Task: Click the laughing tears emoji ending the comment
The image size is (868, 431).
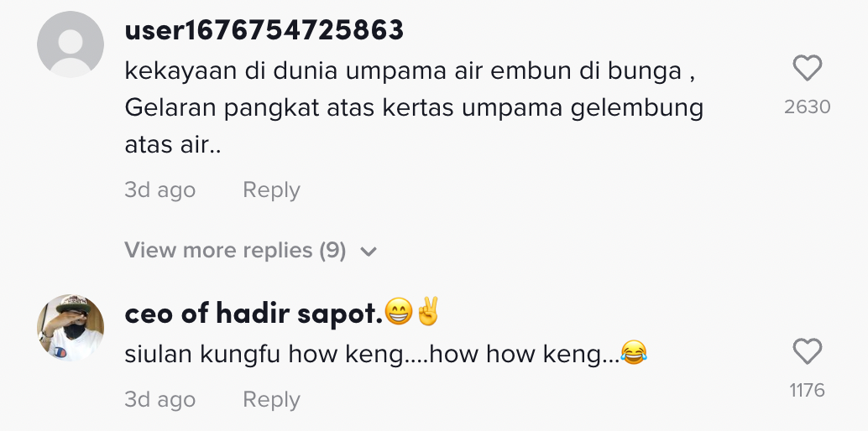Action: (x=635, y=355)
